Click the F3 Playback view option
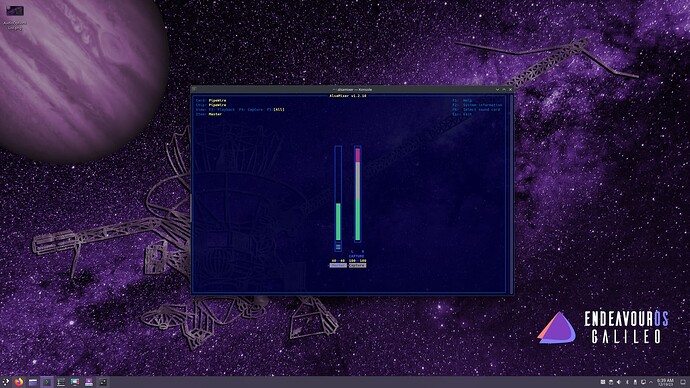 point(222,110)
